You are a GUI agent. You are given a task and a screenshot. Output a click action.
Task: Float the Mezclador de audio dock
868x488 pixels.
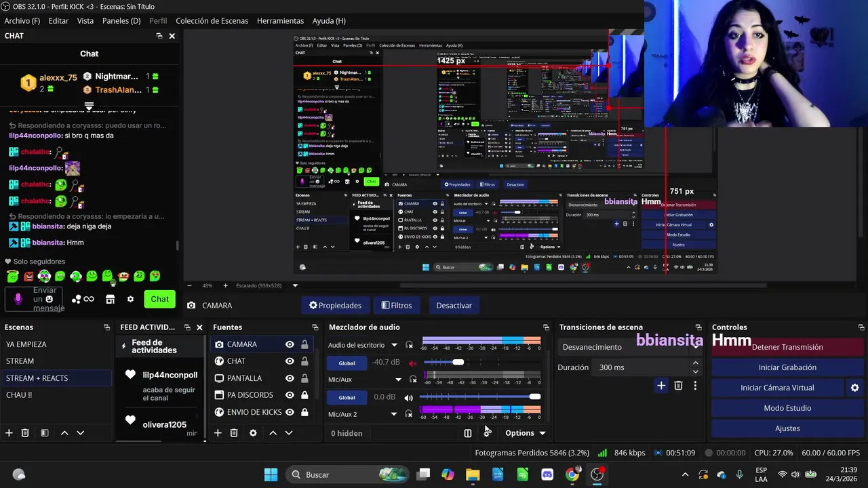click(x=546, y=327)
